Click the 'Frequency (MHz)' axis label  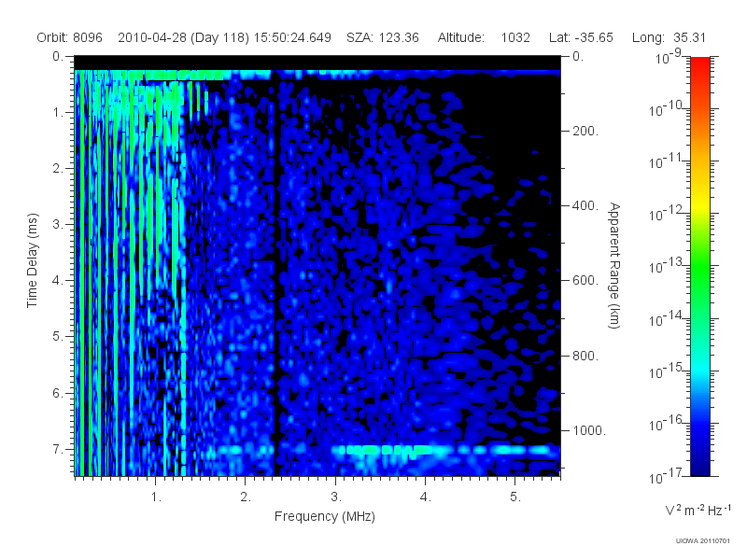click(324, 516)
